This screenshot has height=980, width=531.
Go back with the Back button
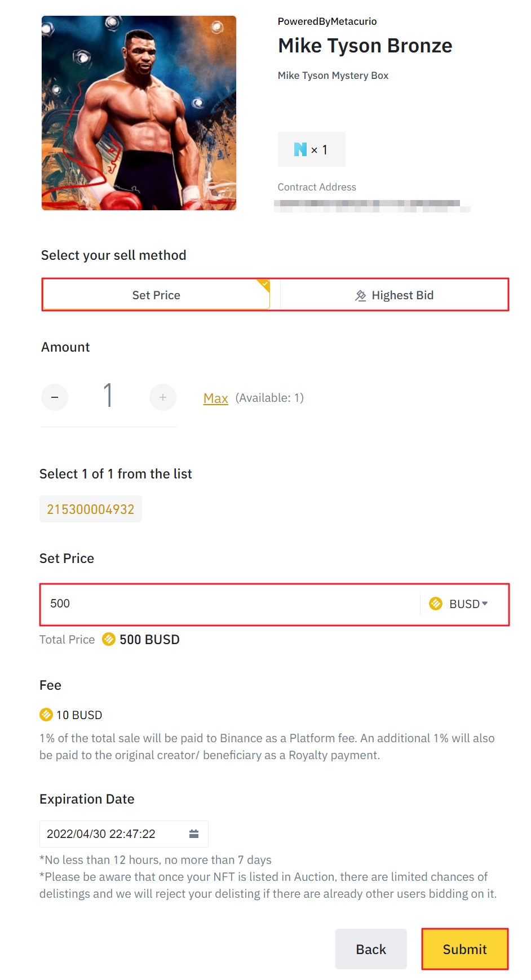pos(371,950)
